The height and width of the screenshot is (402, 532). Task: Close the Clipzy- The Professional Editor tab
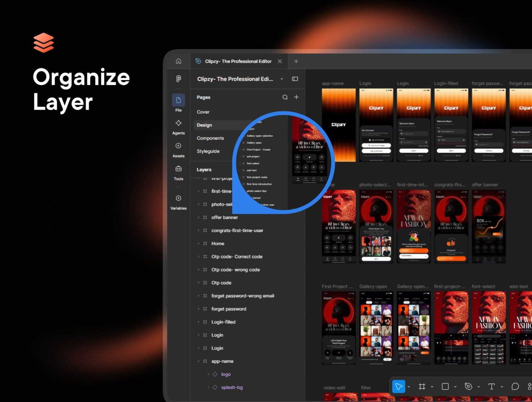tap(280, 61)
